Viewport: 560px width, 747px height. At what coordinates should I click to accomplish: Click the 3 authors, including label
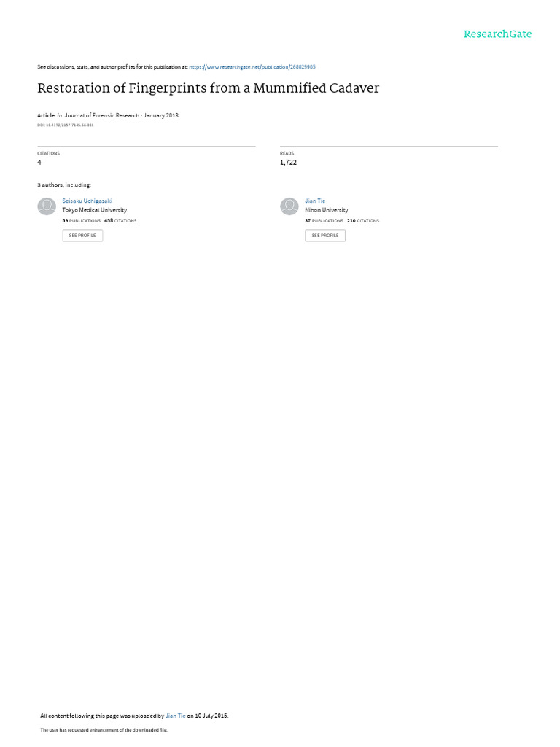(x=64, y=185)
